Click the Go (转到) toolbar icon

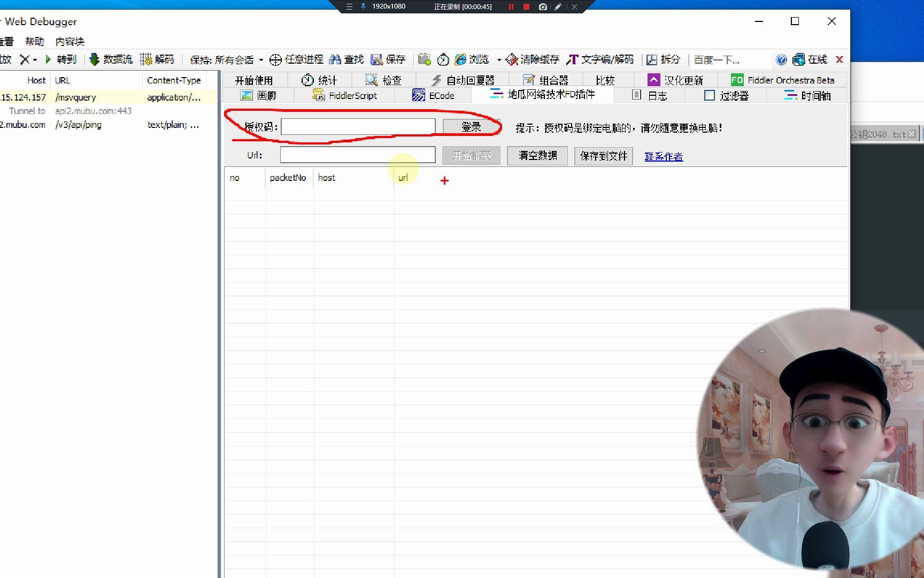(48, 59)
